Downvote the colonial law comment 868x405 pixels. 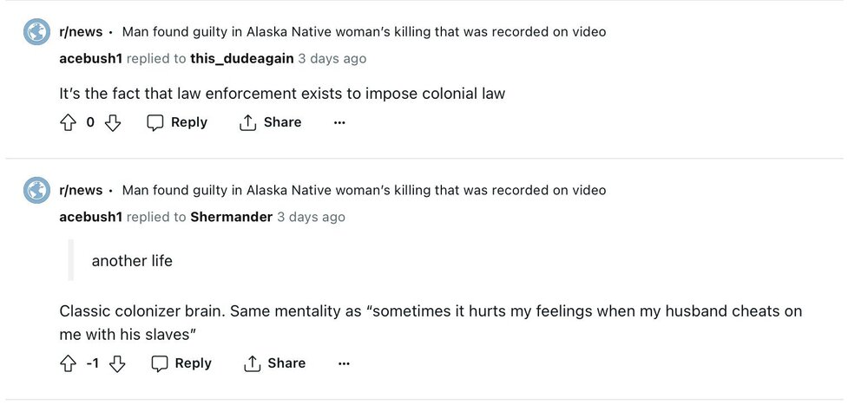112,123
